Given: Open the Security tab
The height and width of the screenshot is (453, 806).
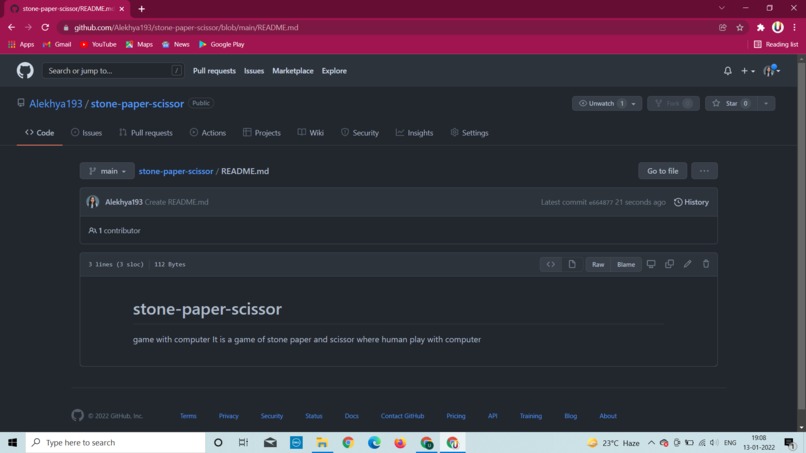Looking at the screenshot, I should tap(360, 133).
